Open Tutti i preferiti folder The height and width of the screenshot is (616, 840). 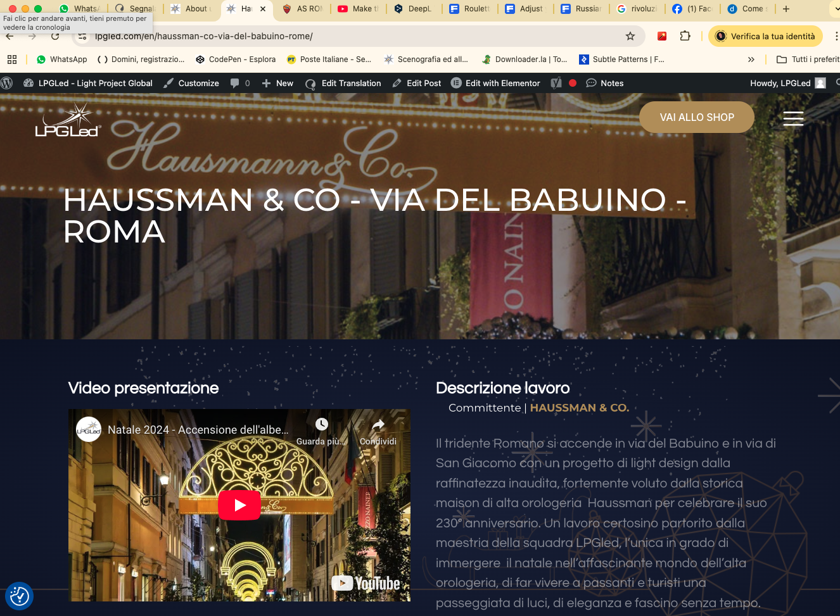pyautogui.click(x=808, y=60)
